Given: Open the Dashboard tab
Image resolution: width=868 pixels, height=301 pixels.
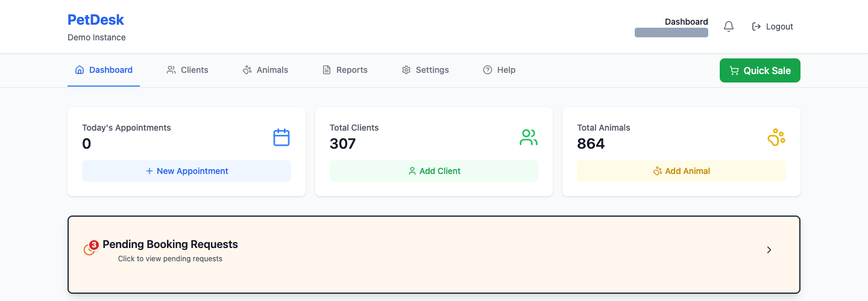Looking at the screenshot, I should coord(104,70).
